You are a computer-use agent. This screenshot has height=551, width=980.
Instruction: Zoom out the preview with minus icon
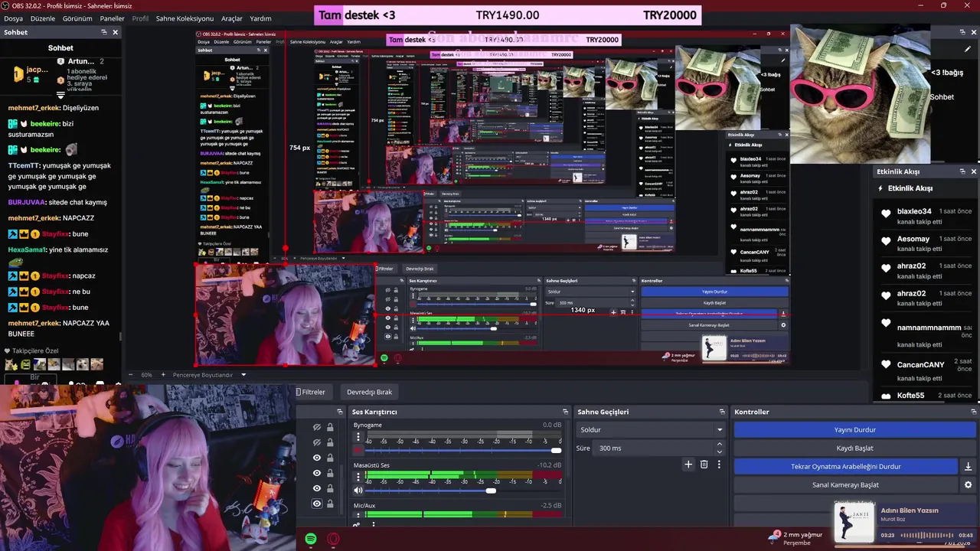tap(130, 375)
